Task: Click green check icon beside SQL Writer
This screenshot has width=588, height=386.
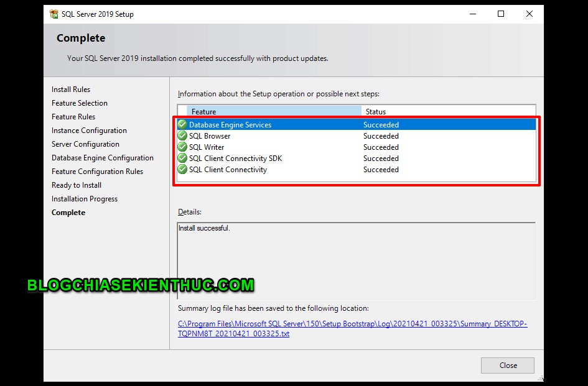Action: (182, 147)
